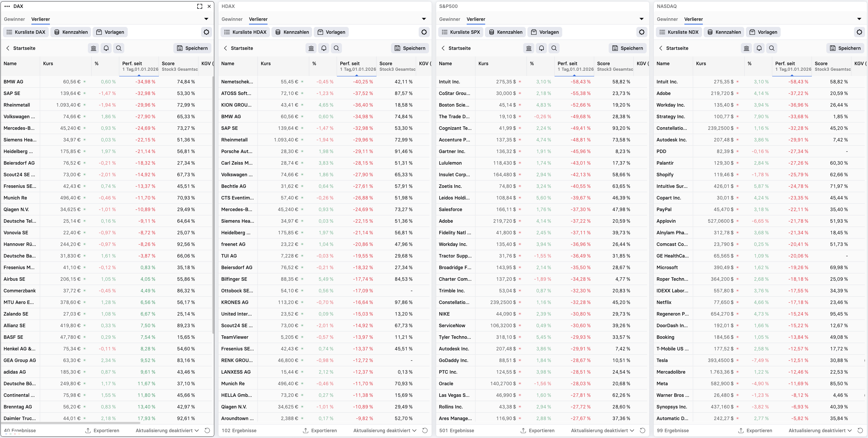
Task: Click bank building icon in NASDAQ panel
Action: pyautogui.click(x=746, y=48)
